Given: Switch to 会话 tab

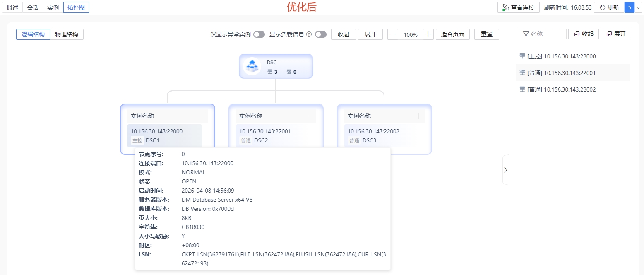Looking at the screenshot, I should [x=33, y=7].
